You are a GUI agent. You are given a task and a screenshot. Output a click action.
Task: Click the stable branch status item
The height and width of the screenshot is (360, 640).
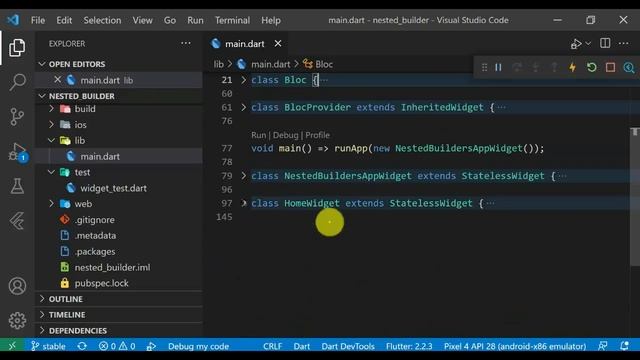tap(48, 346)
